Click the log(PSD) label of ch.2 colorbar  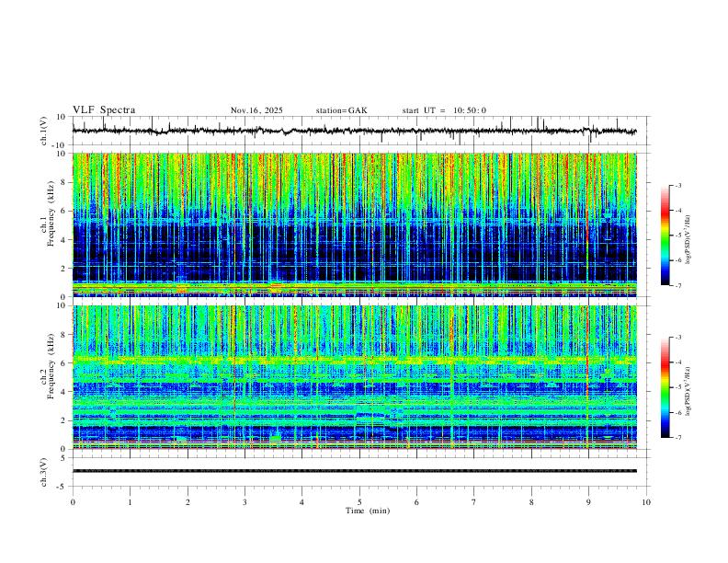point(688,391)
